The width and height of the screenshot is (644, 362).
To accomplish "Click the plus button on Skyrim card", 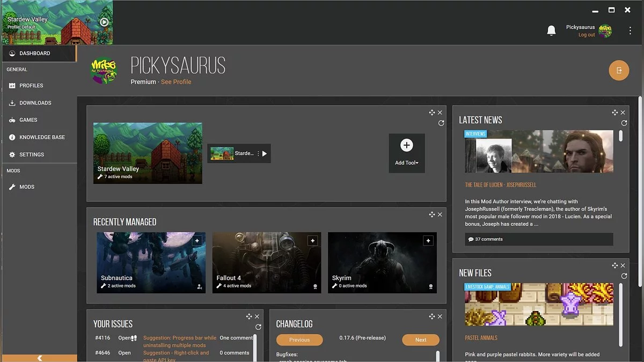I will [x=428, y=241].
